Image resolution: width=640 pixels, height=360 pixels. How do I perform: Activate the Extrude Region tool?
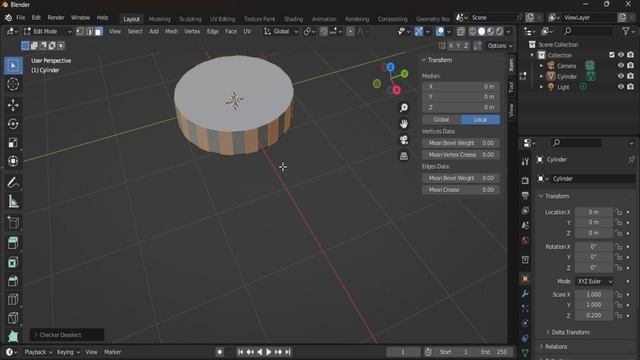pos(13,243)
